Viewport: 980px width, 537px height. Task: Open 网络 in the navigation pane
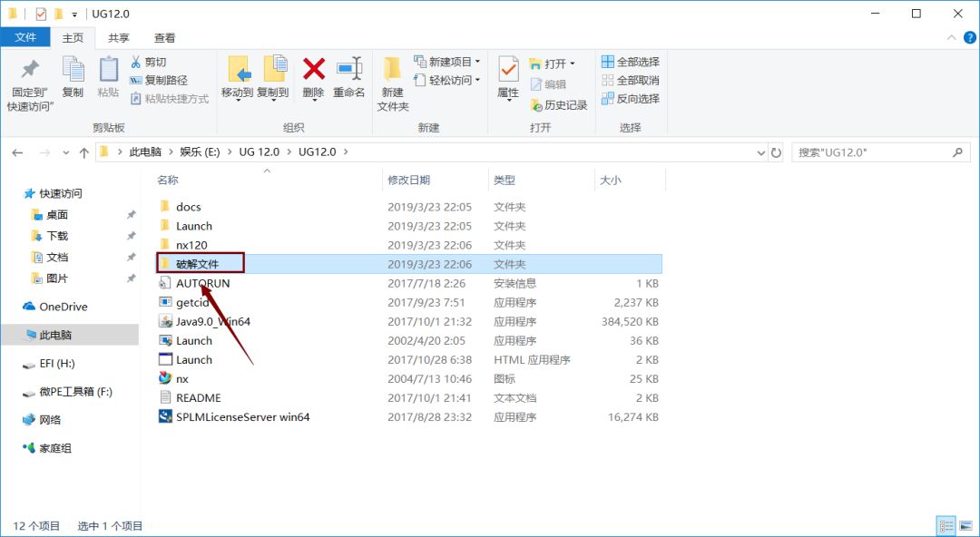tap(50, 420)
